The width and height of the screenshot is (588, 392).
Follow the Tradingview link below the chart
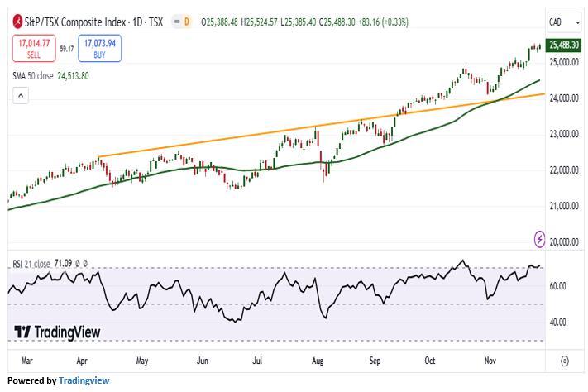[x=84, y=380]
